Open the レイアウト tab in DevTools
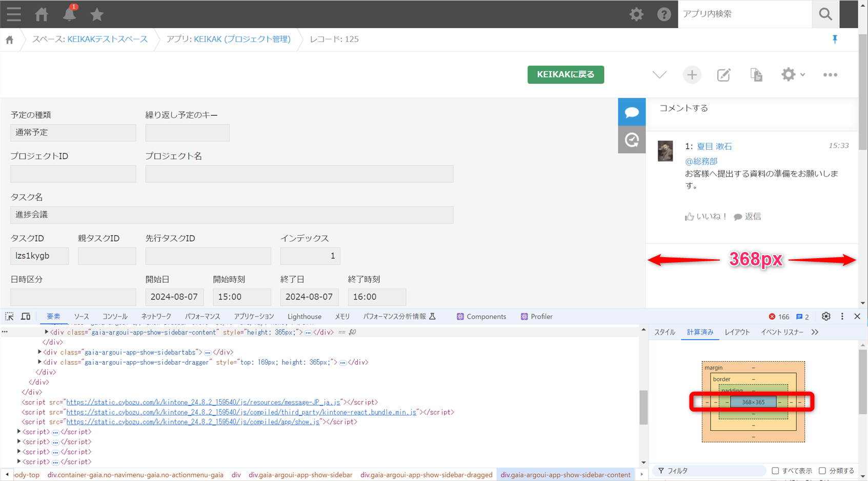The image size is (868, 481). pyautogui.click(x=737, y=332)
